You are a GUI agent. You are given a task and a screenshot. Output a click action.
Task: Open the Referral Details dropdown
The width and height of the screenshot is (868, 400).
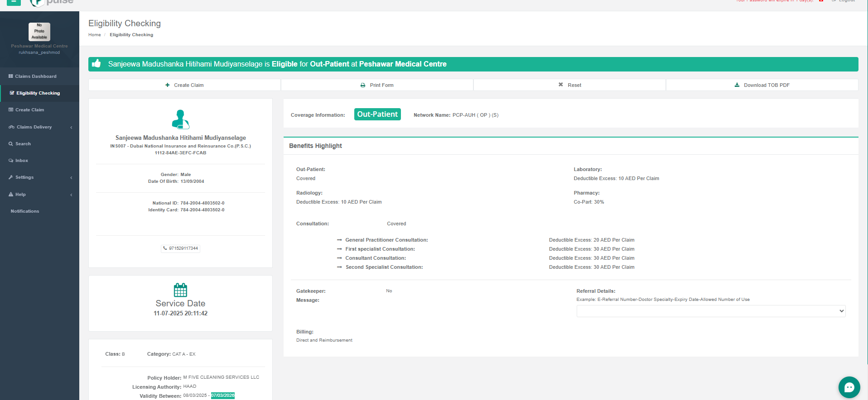710,311
